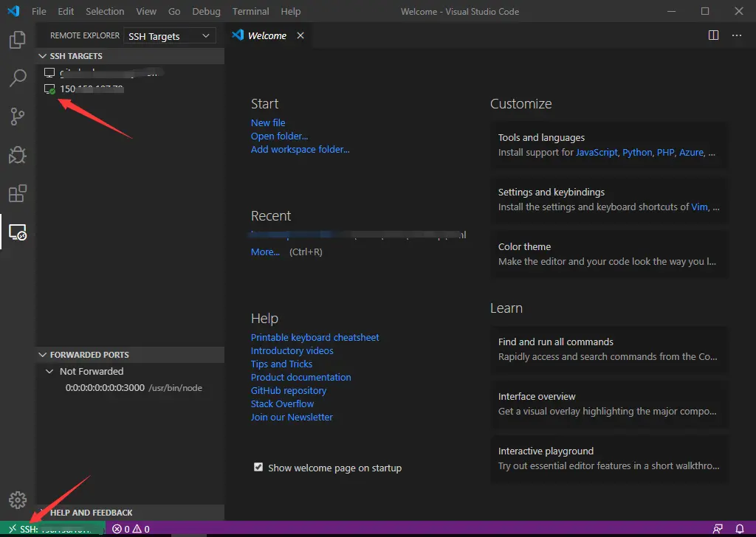Image resolution: width=756 pixels, height=537 pixels.
Task: Open the Manage gear icon
Action: click(18, 500)
